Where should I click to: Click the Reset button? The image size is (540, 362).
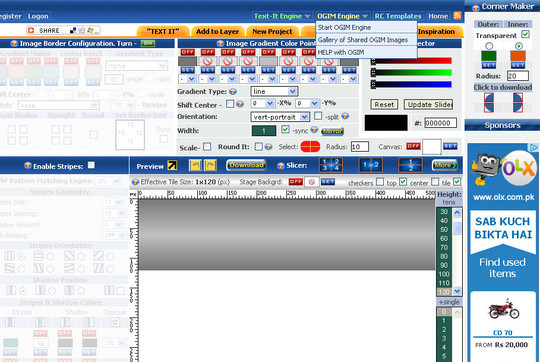click(384, 104)
